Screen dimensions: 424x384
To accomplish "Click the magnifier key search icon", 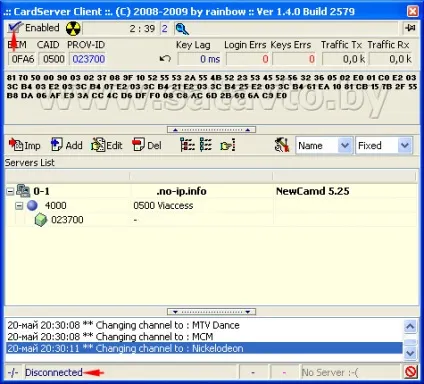I will 182,29.
